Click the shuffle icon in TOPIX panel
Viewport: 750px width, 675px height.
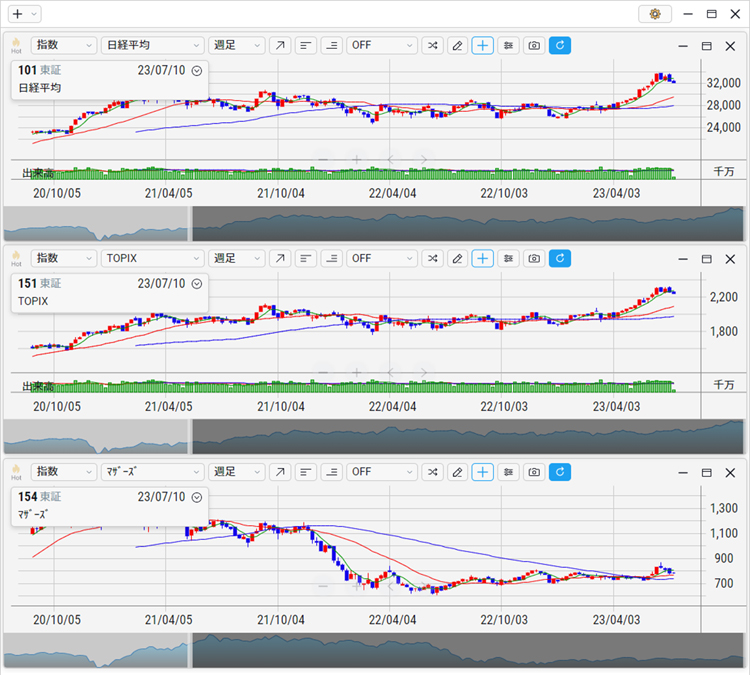pos(432,259)
